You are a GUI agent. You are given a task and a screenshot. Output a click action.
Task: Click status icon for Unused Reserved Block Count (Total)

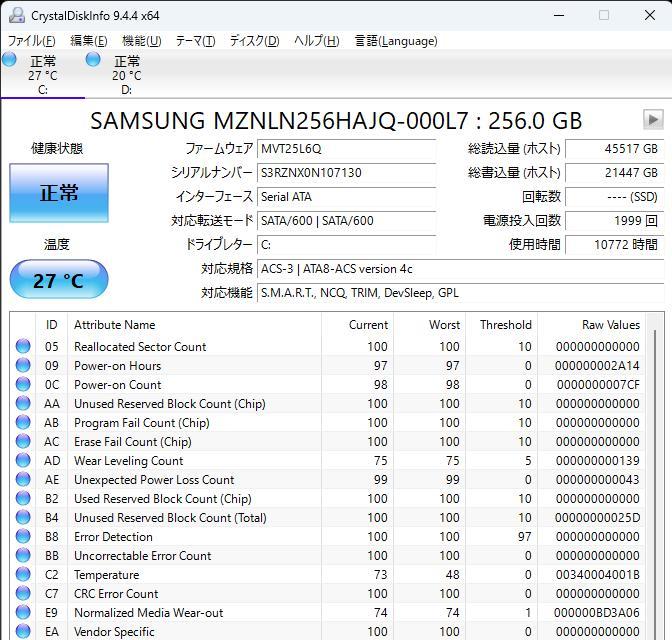(x=23, y=517)
